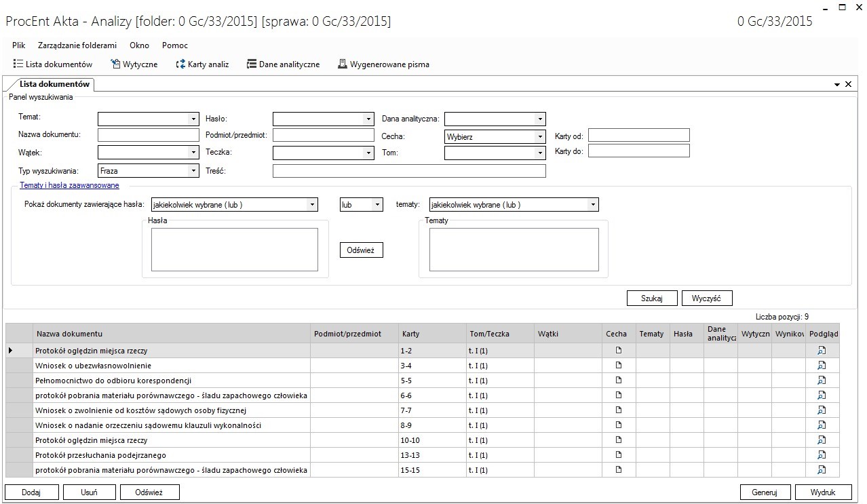
Task: Click the Generuj button
Action: pos(765,492)
